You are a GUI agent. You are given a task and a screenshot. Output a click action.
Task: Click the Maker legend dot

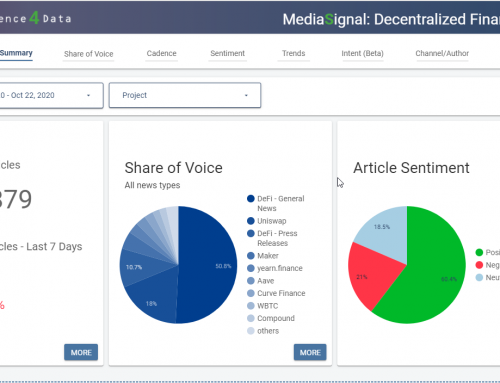click(251, 256)
